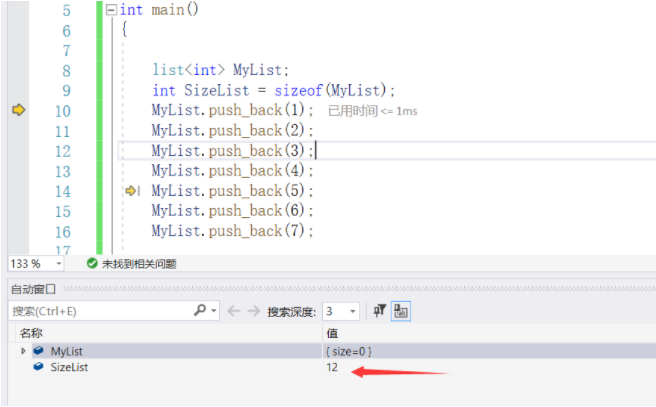Click the MyList.push_back(7) line

233,231
